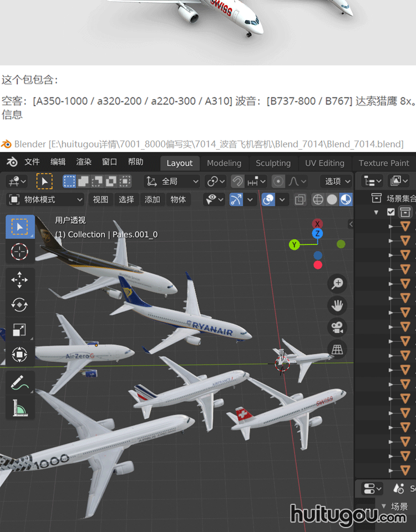Click the Collection box icon in outliner
Screen dimensions: 416x532
click(x=405, y=212)
